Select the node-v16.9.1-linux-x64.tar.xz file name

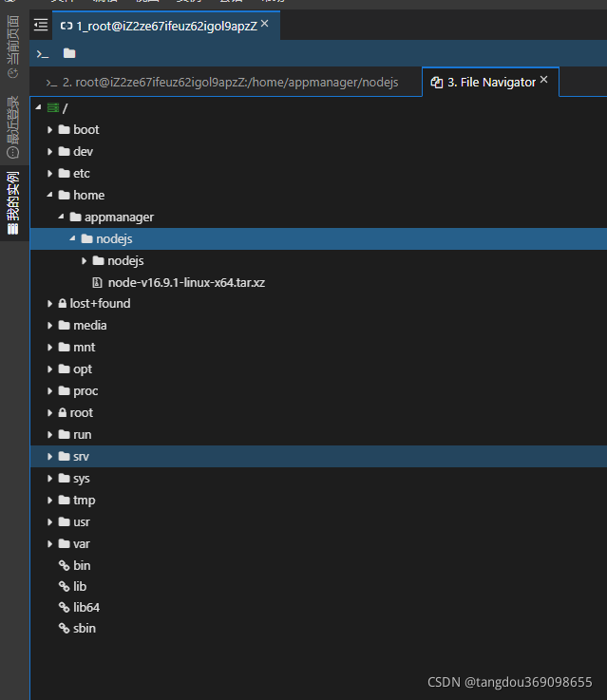coord(186,283)
